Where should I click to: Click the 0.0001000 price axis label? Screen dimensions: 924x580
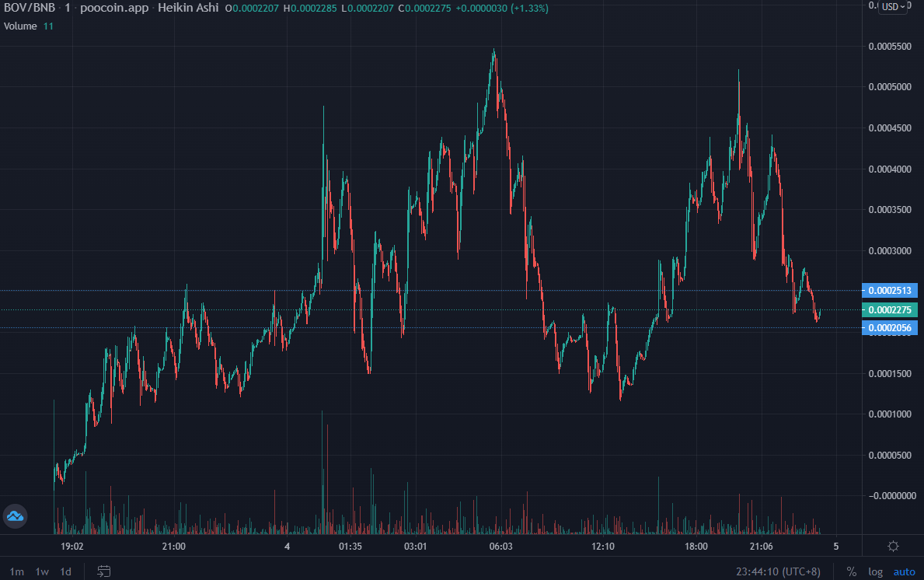(890, 414)
